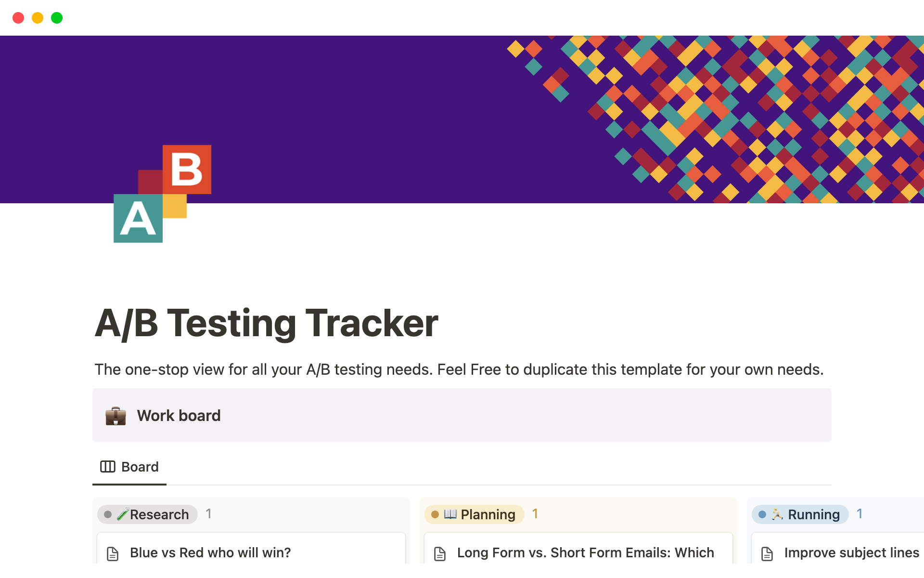924x578 pixels.
Task: Open the Blue vs Red who will win card
Action: click(210, 552)
